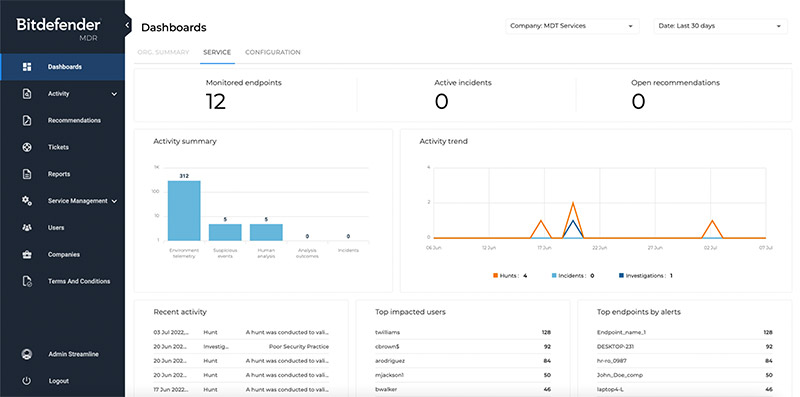Open the Poor Security Practice activity entry
Viewport: 800px width, 397px height.
point(298,346)
